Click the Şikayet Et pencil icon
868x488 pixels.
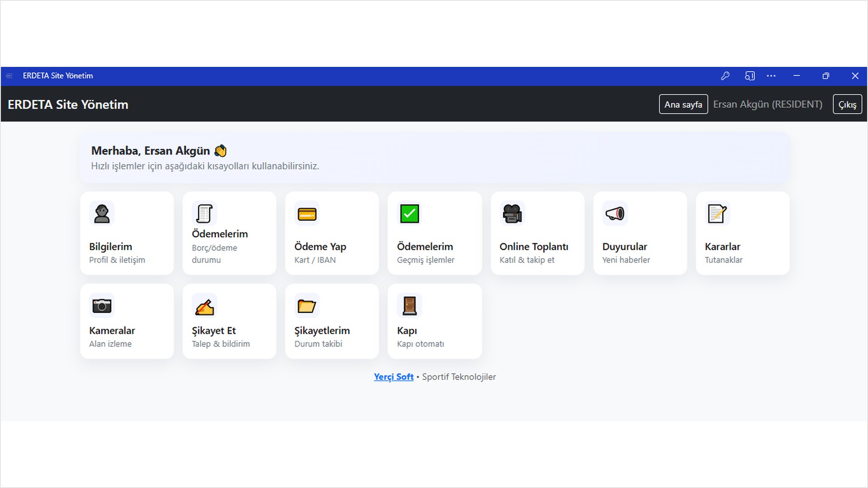tap(204, 307)
